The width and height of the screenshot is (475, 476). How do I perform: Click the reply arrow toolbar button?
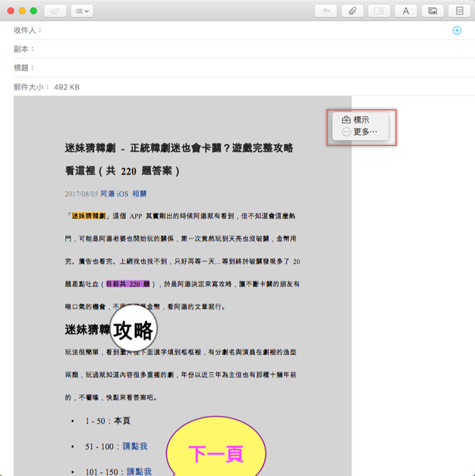tap(326, 11)
